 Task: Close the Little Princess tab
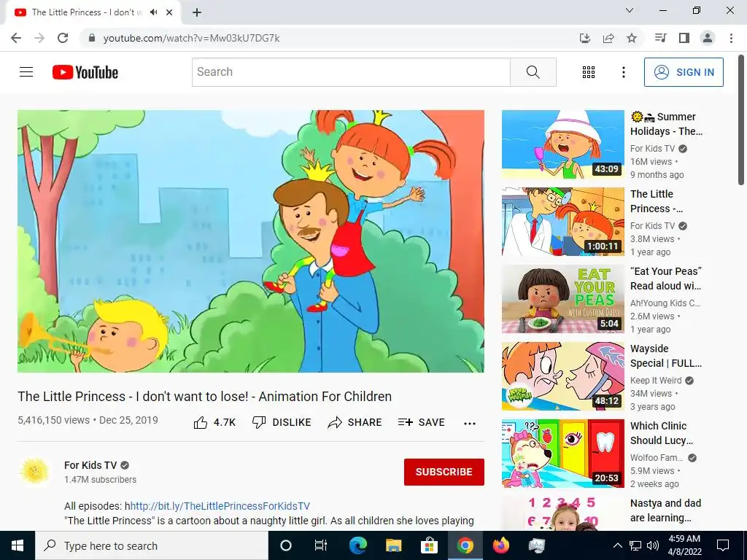[169, 12]
